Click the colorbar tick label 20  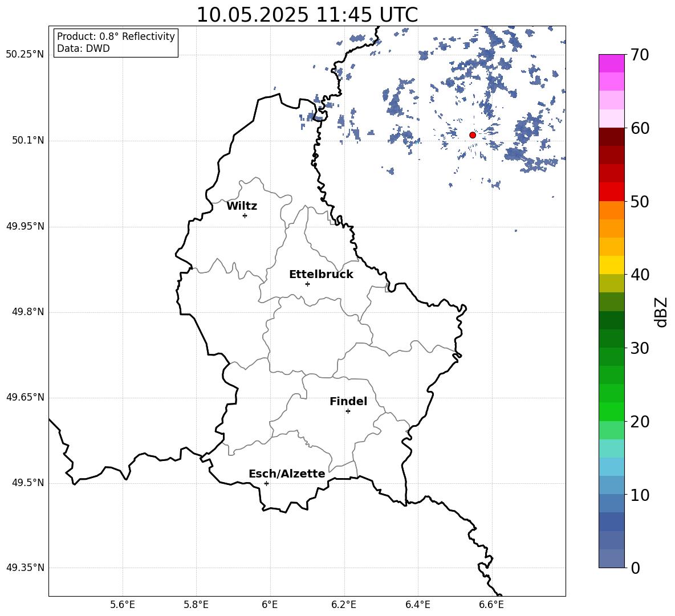click(x=640, y=421)
